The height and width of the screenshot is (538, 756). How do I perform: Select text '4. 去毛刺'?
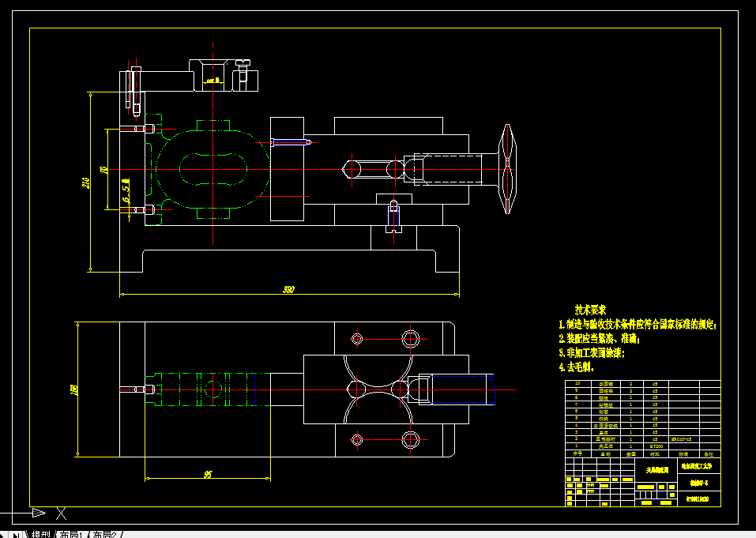(576, 367)
